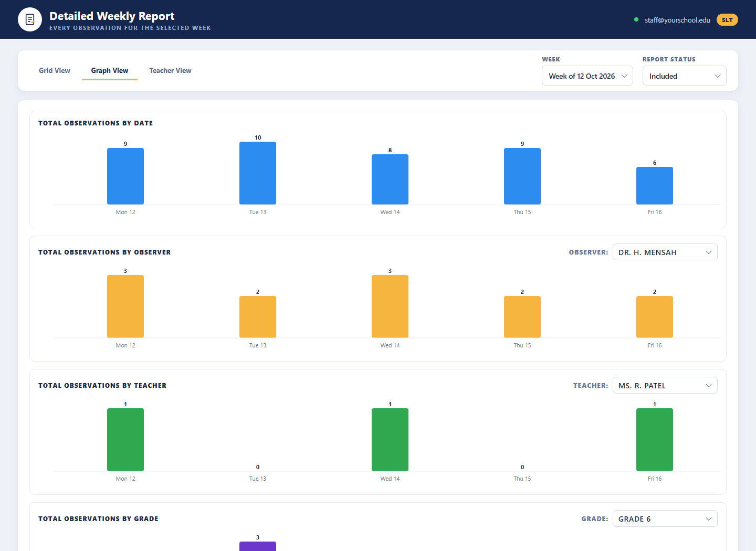This screenshot has height=551, width=756.
Task: Click the green Fri 16 teacher bar
Action: 655,440
